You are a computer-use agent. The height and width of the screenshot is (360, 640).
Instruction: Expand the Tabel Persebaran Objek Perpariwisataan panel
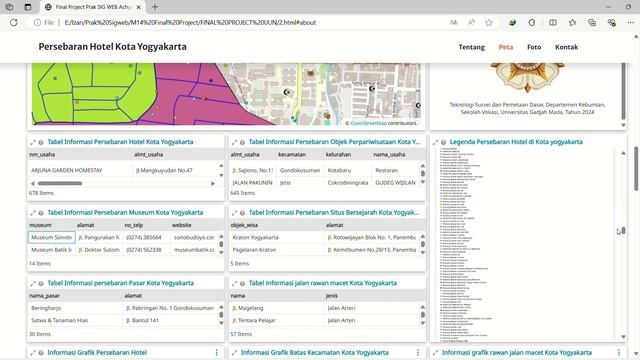234,142
